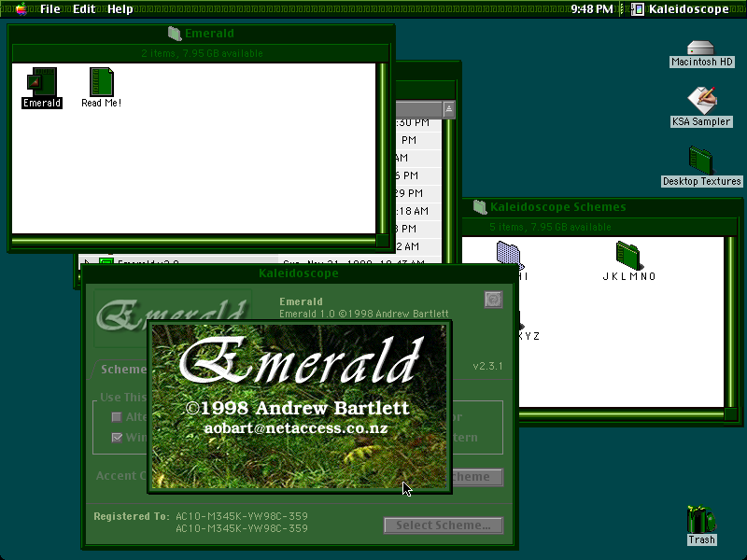
Task: Click the '2 items, 7.95 GB available' status
Action: pos(202,53)
